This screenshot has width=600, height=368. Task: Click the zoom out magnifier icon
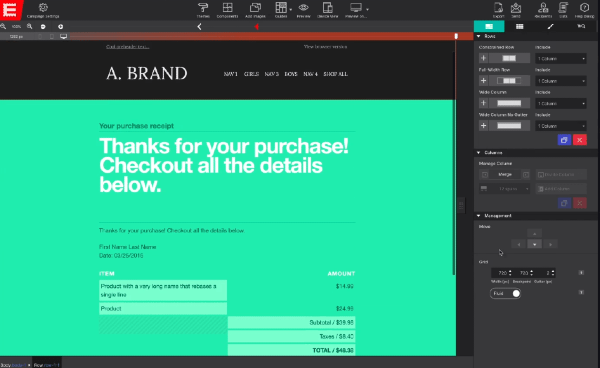(x=3, y=26)
